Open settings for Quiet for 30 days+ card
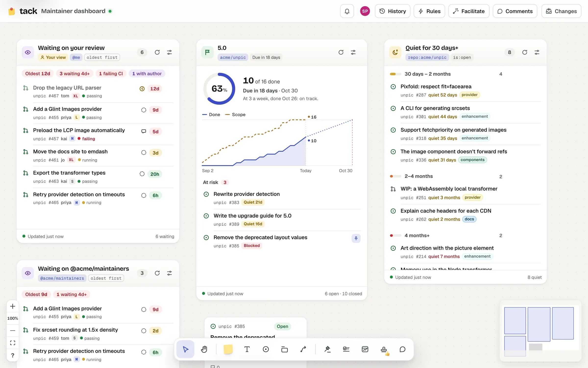The height and width of the screenshot is (368, 588). 537,52
